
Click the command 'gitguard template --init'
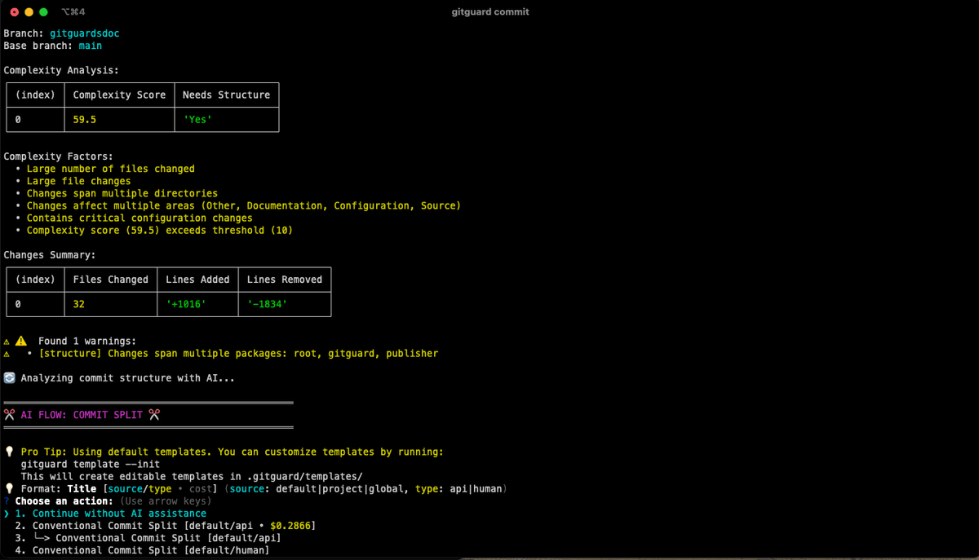91,465
